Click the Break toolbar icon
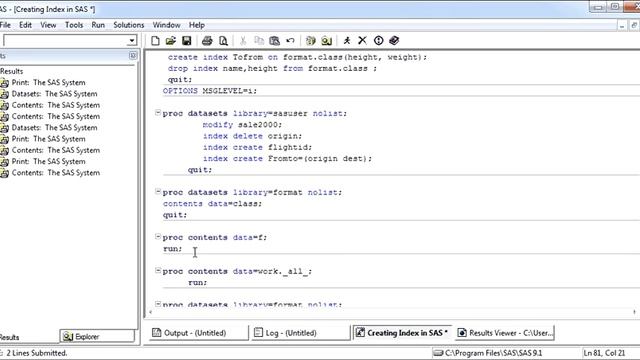The width and height of the screenshot is (640, 360). point(378,40)
